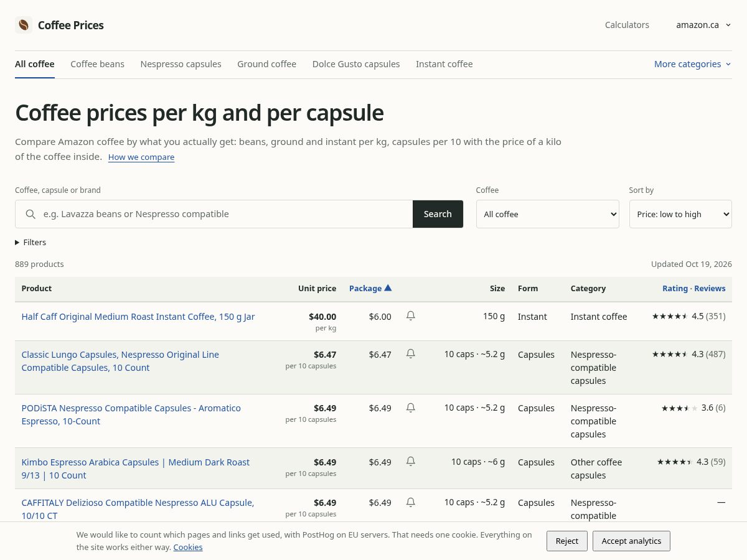Set price alert bell for Classic Lungo Capsules
This screenshot has height=560, width=747.
coord(411,353)
